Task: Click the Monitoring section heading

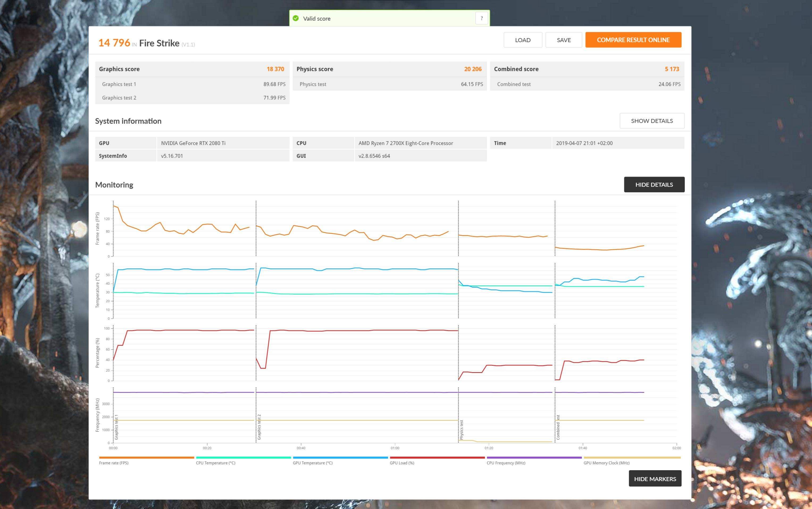Action: [114, 185]
